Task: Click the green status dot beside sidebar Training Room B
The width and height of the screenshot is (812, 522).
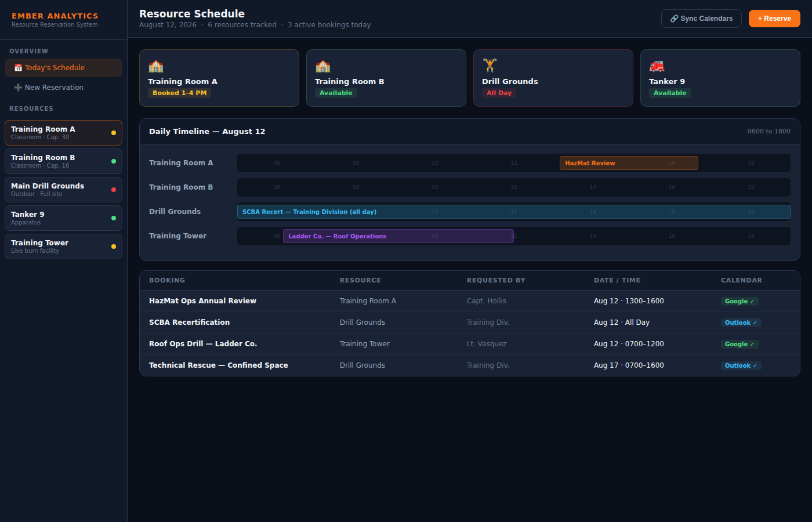Action: pos(114,161)
